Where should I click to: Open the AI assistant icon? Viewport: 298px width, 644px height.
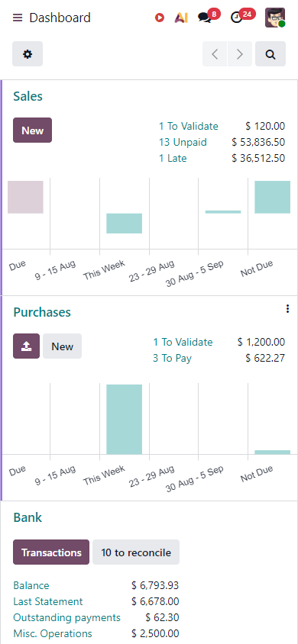click(181, 18)
